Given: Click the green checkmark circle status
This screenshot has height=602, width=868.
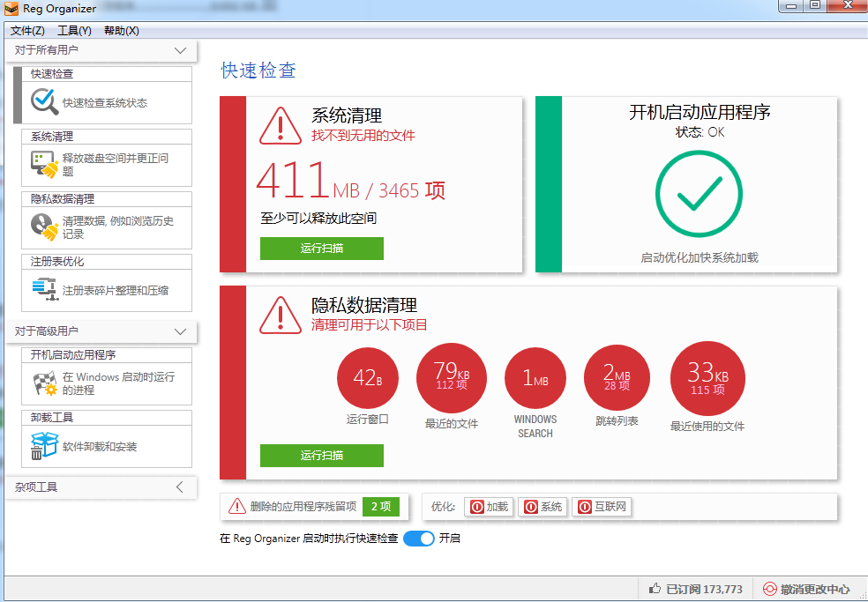Looking at the screenshot, I should (699, 194).
